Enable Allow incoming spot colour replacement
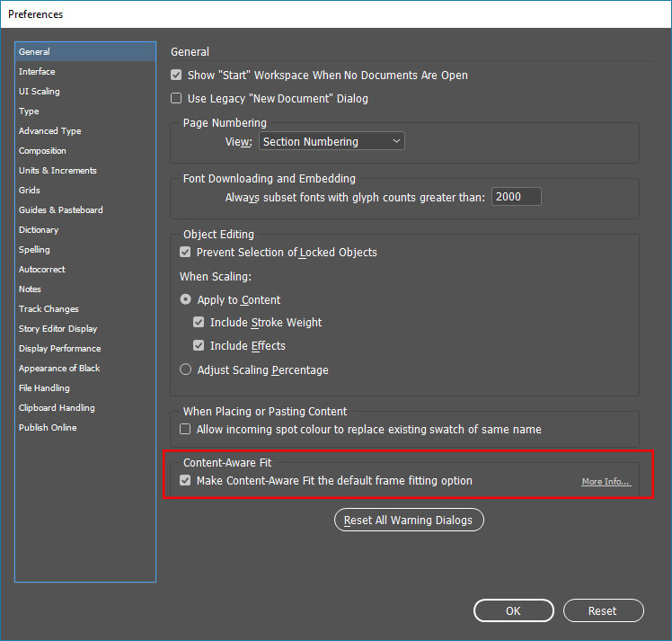 (x=185, y=429)
